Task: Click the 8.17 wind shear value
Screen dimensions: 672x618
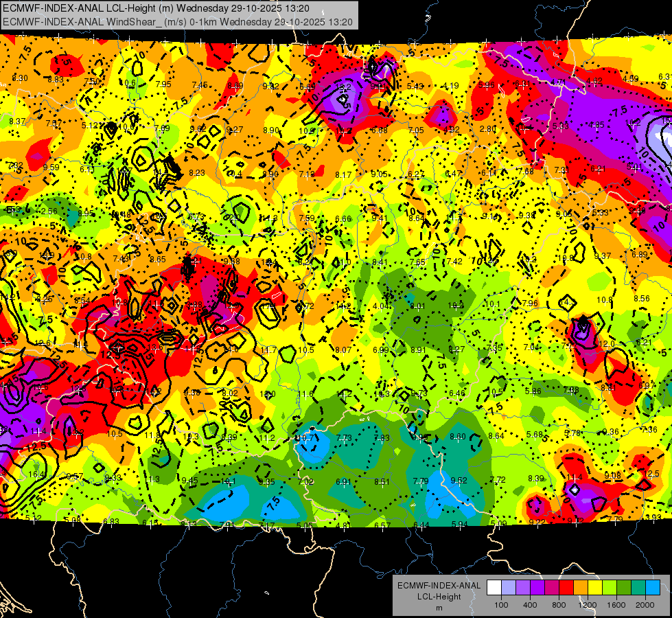Action: 343,175
